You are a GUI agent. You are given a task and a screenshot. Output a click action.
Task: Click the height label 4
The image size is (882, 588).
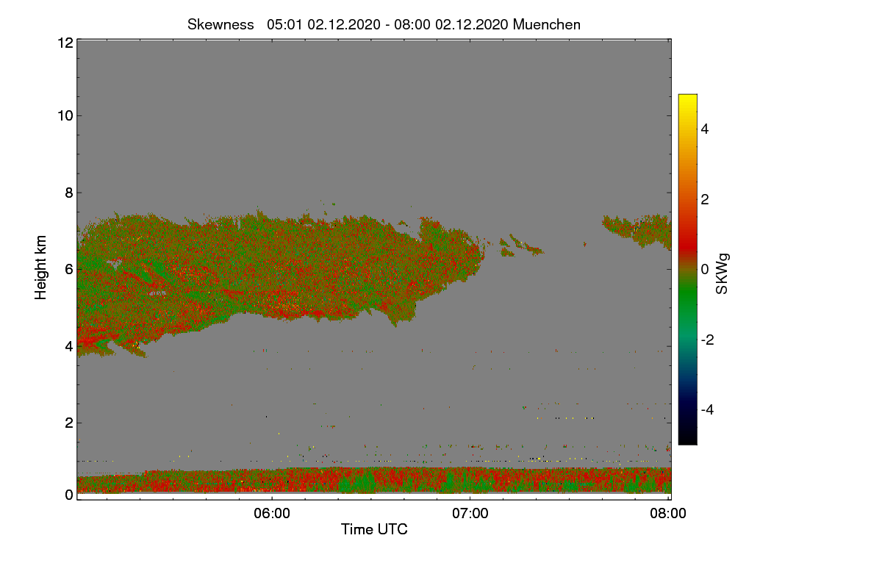68,345
